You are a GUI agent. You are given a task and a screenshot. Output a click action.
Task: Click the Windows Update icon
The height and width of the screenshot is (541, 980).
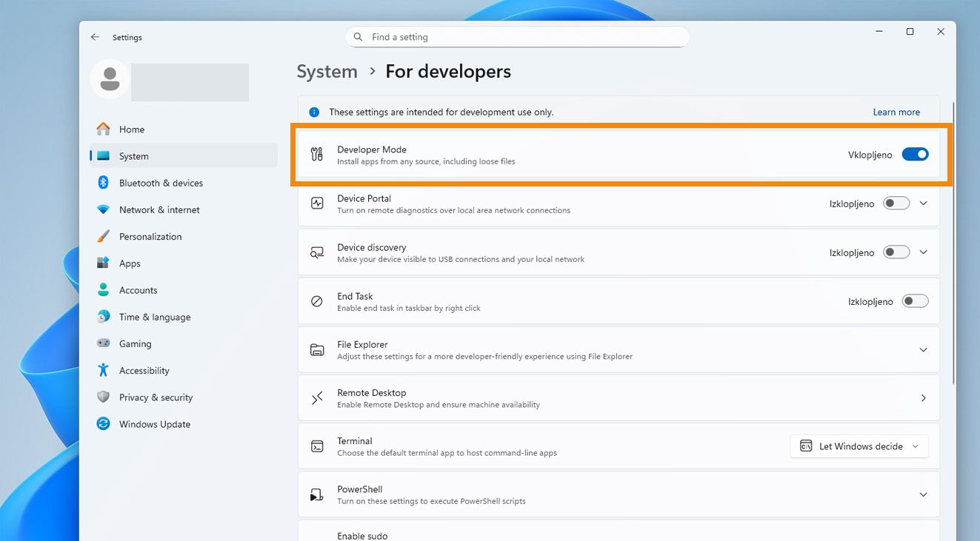click(104, 424)
